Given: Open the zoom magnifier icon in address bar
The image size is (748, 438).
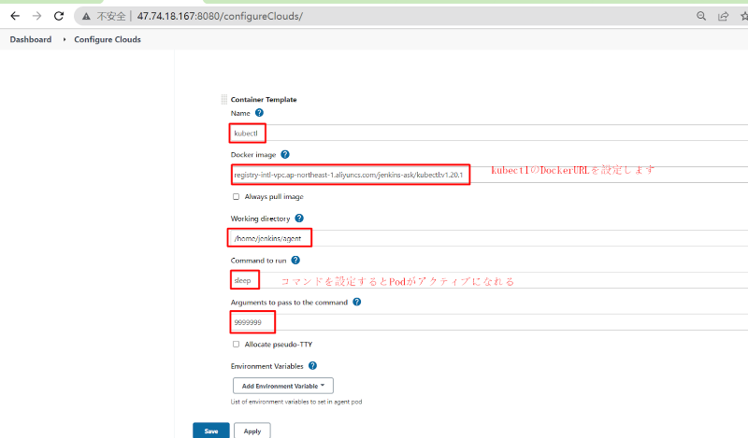Looking at the screenshot, I should click(701, 16).
